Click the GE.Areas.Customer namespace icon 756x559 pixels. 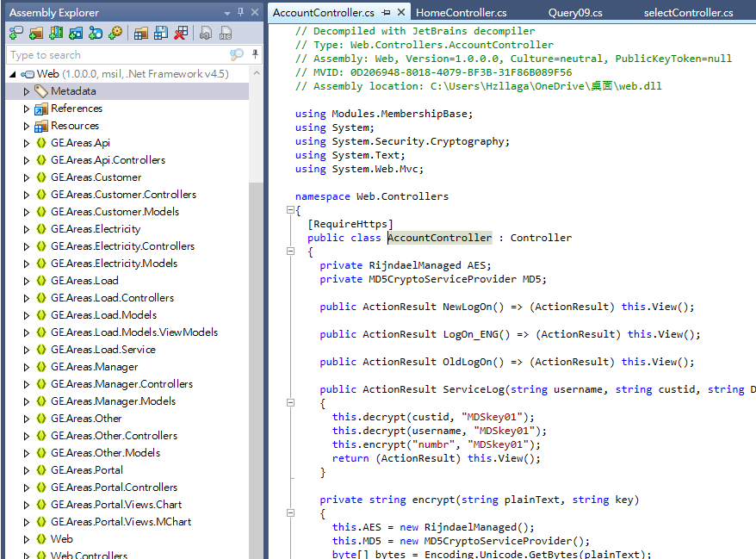coord(41,177)
